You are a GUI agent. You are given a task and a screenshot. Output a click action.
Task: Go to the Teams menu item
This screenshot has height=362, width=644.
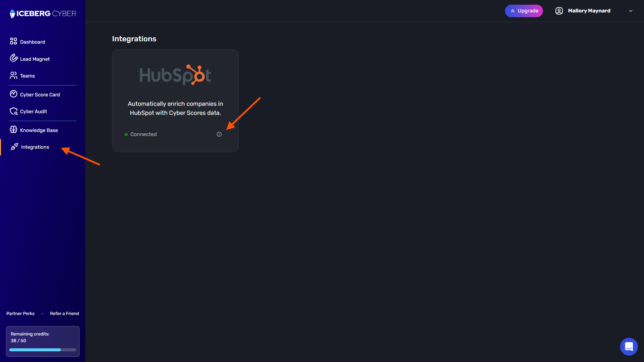pyautogui.click(x=27, y=76)
